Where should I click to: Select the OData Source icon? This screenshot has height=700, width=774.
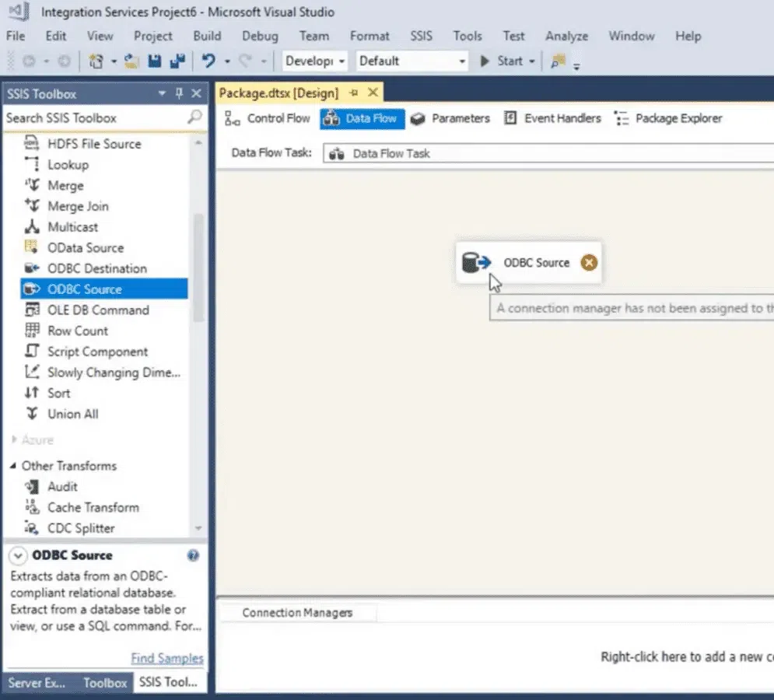pos(32,247)
